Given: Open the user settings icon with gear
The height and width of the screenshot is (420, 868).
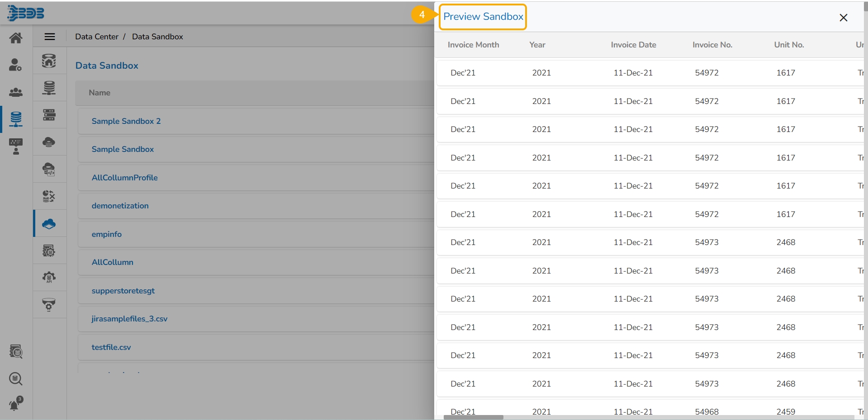Looking at the screenshot, I should tap(15, 65).
